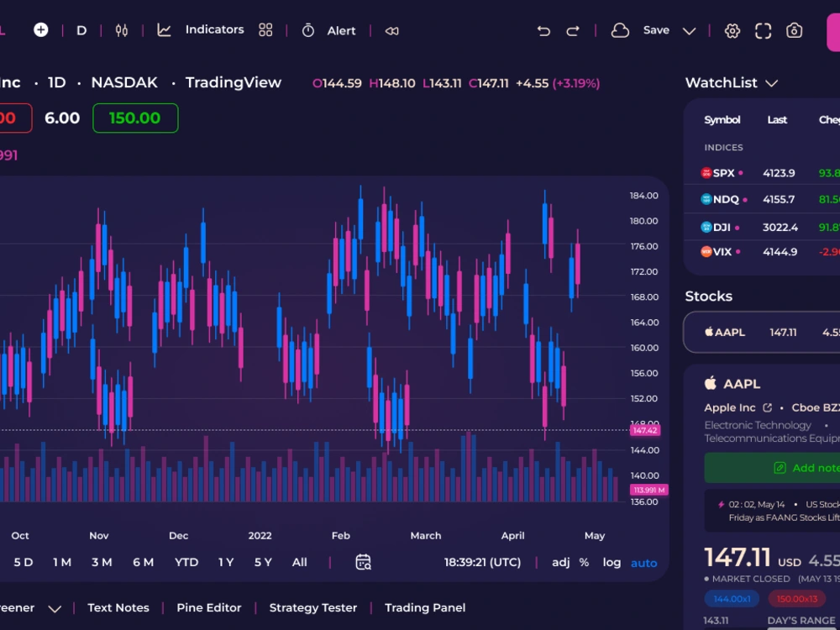Open the Text Notes tab
The height and width of the screenshot is (630, 840).
click(118, 607)
